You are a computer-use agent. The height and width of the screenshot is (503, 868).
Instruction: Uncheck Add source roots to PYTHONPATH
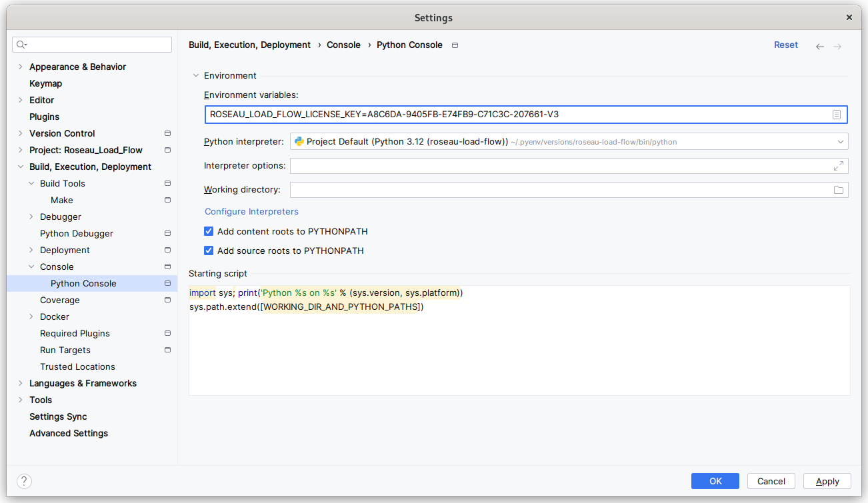(209, 251)
